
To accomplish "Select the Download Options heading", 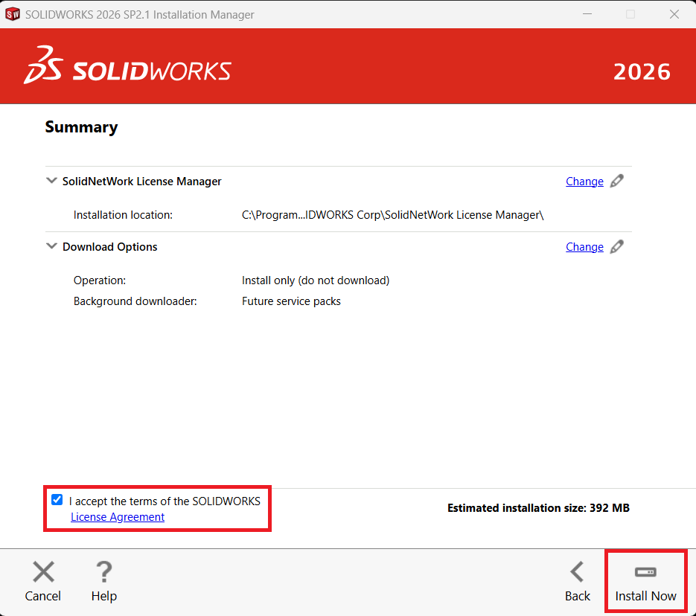I will point(109,246).
